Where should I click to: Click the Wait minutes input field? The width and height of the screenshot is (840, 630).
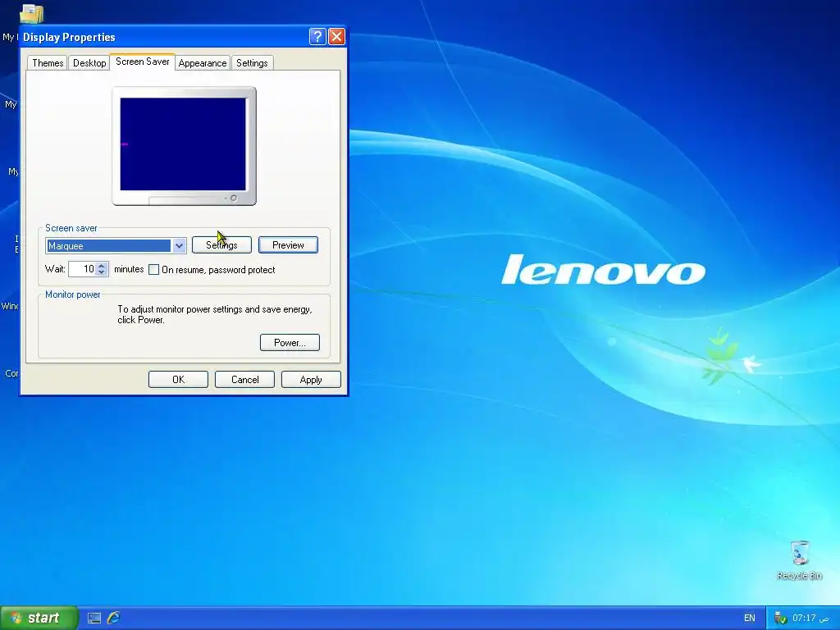83,269
